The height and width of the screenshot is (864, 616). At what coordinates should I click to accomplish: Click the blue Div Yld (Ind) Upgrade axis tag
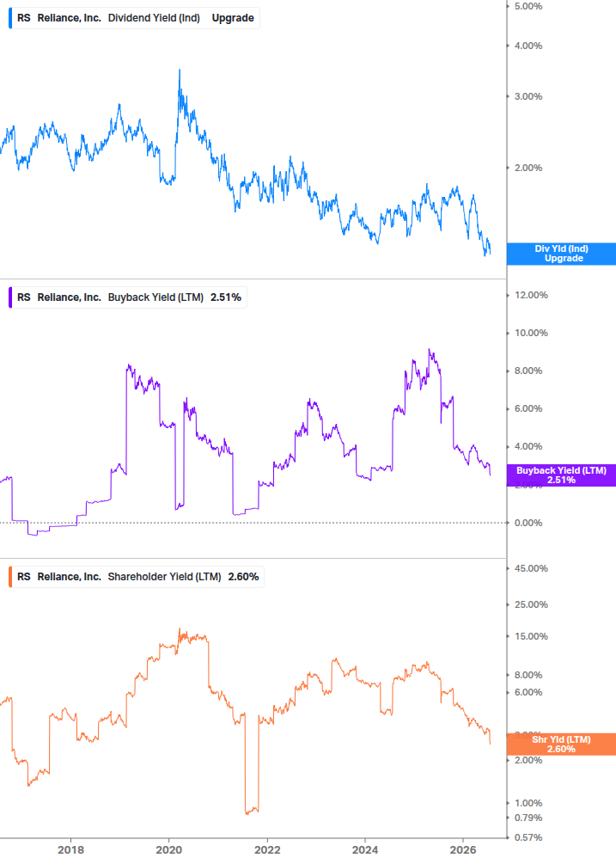pyautogui.click(x=561, y=254)
